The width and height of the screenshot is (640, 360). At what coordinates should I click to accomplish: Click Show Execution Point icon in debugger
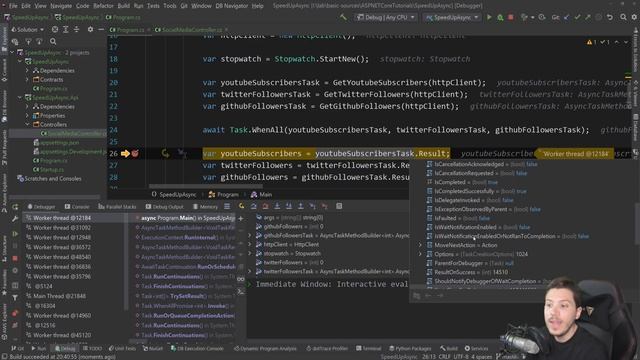click(x=242, y=206)
